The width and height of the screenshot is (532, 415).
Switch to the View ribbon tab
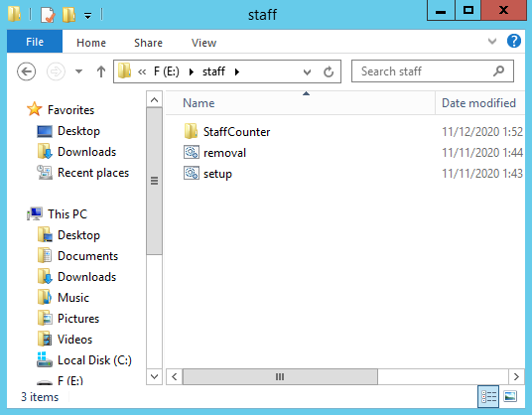point(203,43)
